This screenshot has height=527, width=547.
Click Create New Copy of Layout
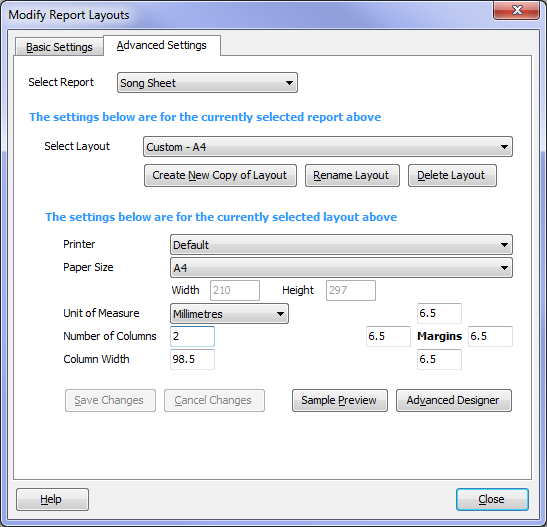[220, 175]
